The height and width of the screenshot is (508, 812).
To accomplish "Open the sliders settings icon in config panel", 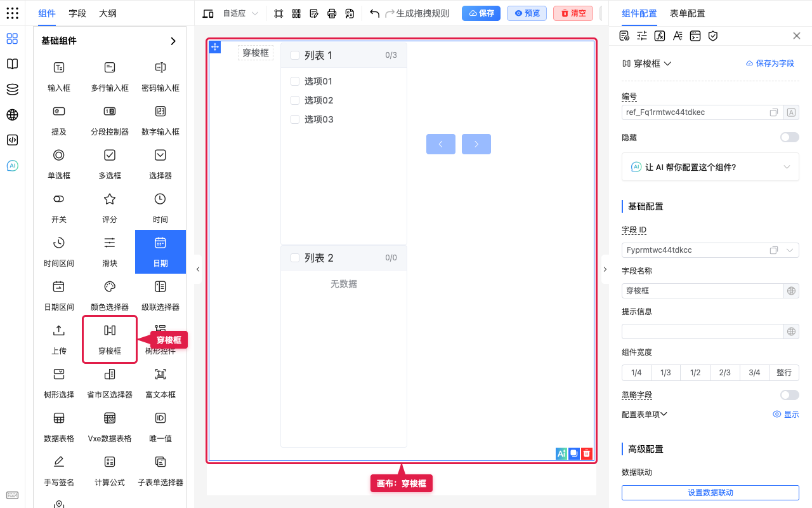I will (642, 36).
